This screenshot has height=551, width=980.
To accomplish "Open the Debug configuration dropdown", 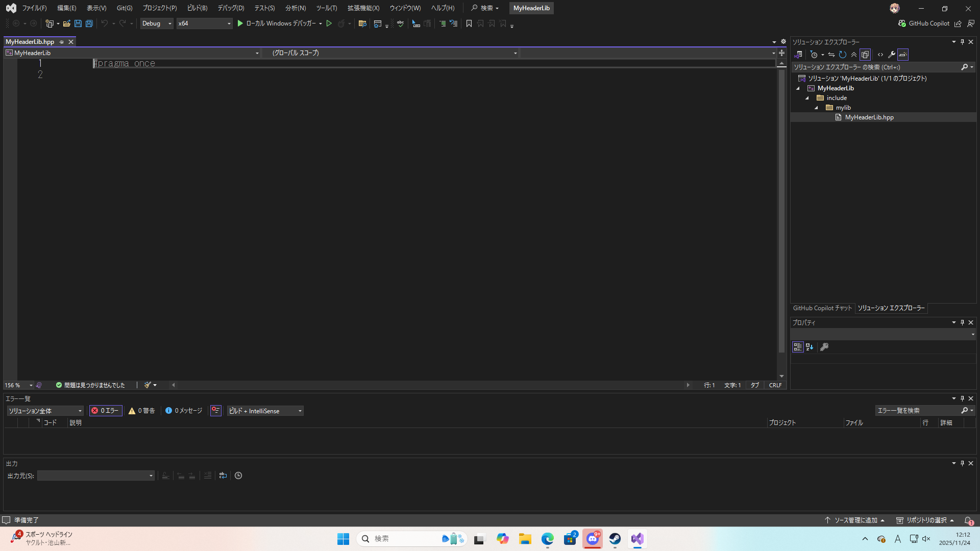I will 157,23.
